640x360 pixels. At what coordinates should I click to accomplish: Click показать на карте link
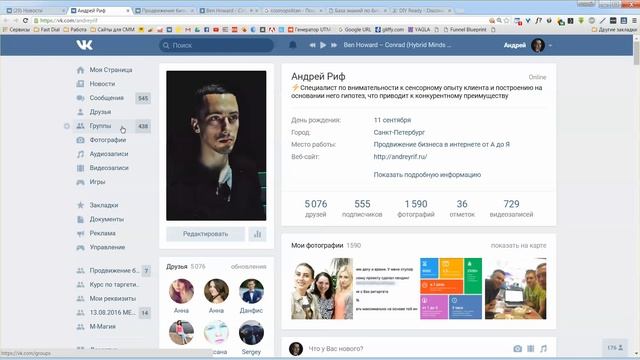(x=518, y=245)
